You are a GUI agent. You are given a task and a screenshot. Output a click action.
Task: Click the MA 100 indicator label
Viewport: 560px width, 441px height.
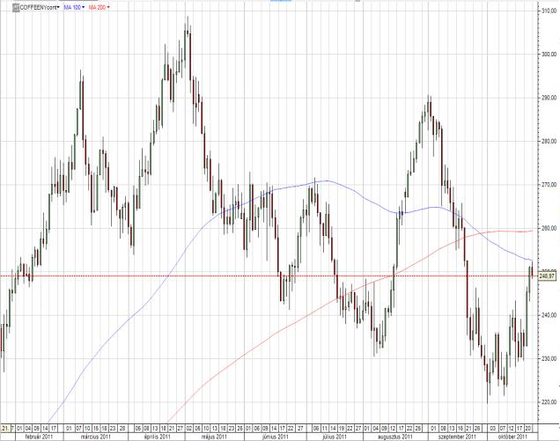pos(72,7)
